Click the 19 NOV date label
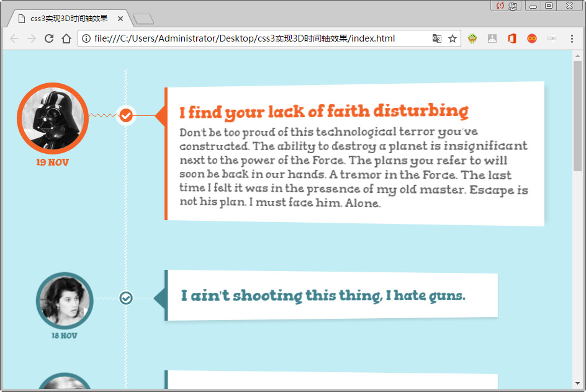The height and width of the screenshot is (392, 586). pyautogui.click(x=53, y=163)
